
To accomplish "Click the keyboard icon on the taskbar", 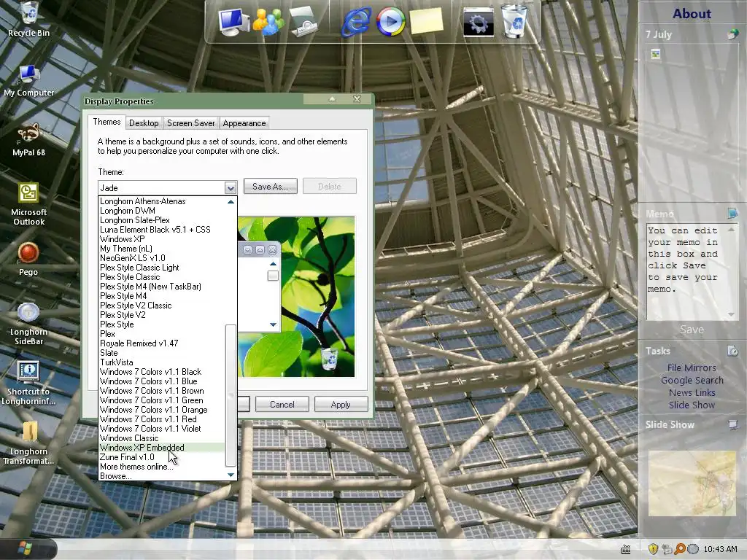I will coord(626,550).
